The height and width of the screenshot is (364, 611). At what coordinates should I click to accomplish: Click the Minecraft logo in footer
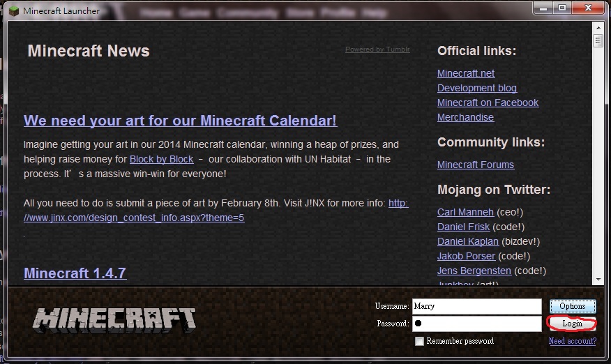[x=114, y=321]
